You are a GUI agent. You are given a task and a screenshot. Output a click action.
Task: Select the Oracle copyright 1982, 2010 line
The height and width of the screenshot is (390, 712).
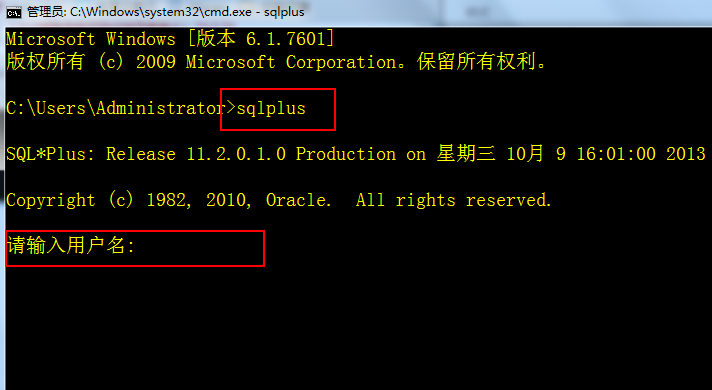click(x=279, y=200)
